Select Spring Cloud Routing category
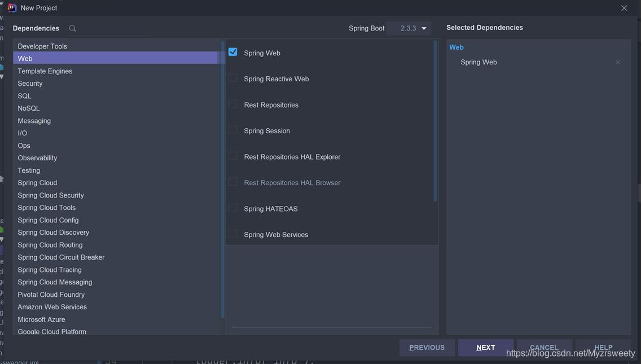641x364 pixels. click(116, 245)
